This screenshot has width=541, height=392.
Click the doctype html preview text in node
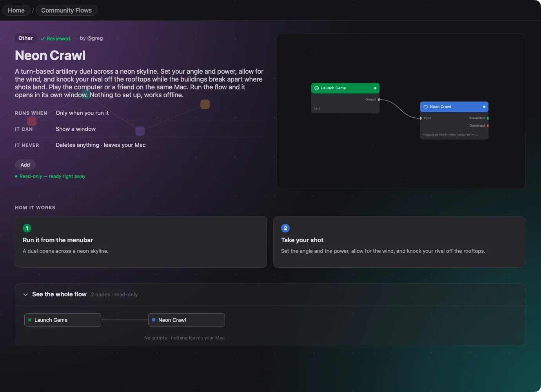[x=450, y=134]
